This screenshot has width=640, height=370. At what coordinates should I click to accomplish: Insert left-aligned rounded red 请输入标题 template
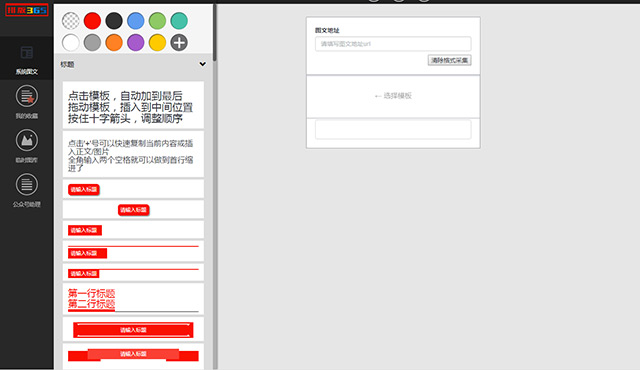[133, 189]
